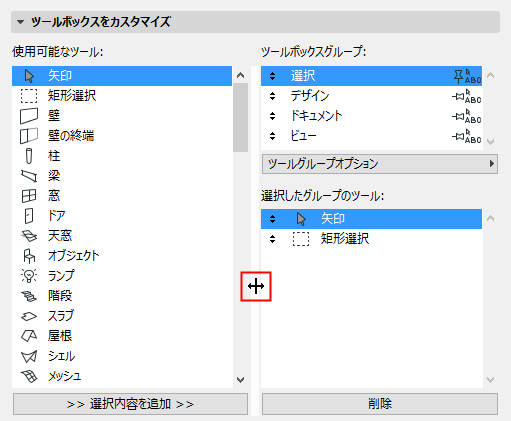Toggle the pin icon on デザイン group
The width and height of the screenshot is (511, 421).
[458, 97]
